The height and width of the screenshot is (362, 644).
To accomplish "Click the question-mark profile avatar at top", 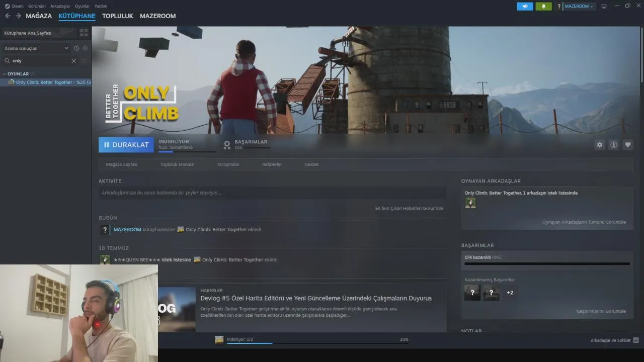I will point(559,6).
